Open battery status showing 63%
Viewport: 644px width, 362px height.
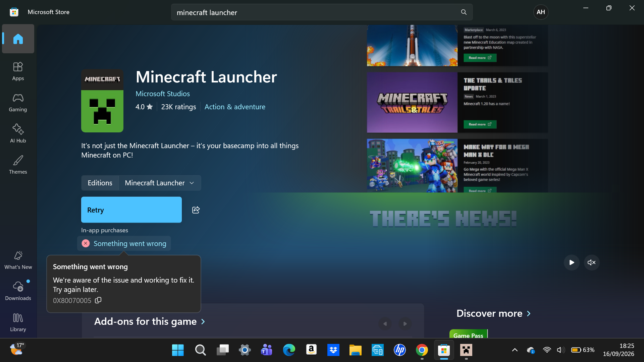(583, 350)
